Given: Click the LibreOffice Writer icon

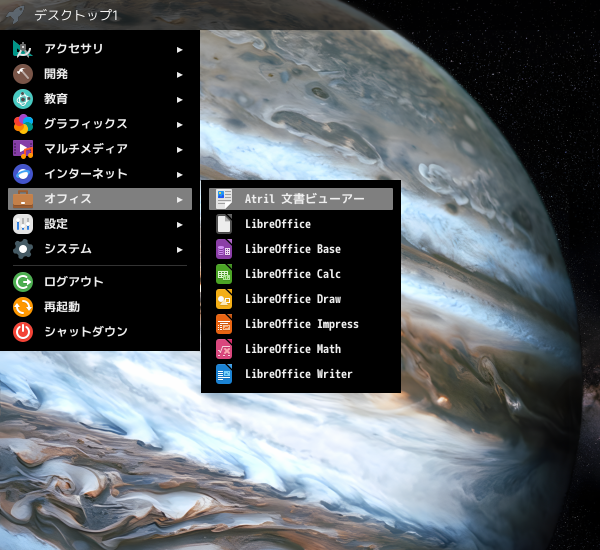Looking at the screenshot, I should pyautogui.click(x=224, y=374).
